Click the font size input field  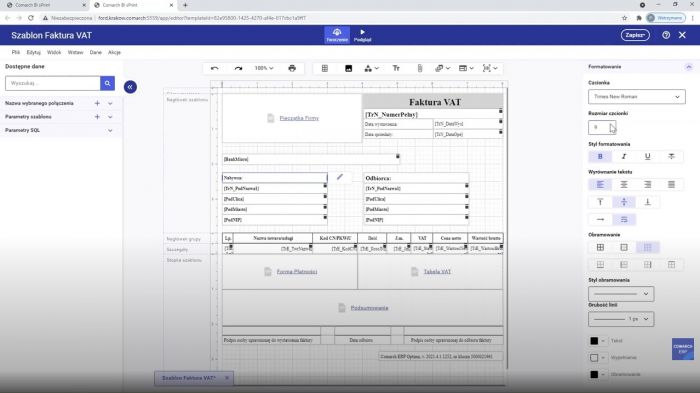coord(602,127)
